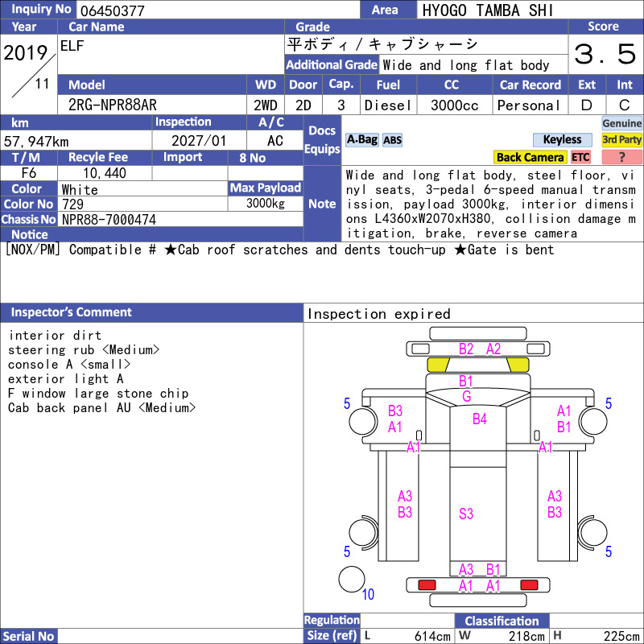Select car record value Personal
This screenshot has height=644, width=644.
coord(529,105)
